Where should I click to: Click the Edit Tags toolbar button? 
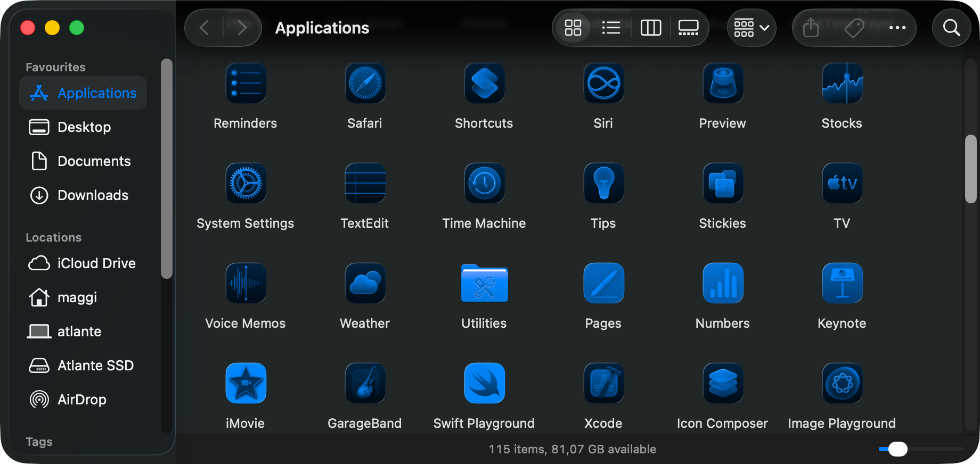(x=854, y=28)
